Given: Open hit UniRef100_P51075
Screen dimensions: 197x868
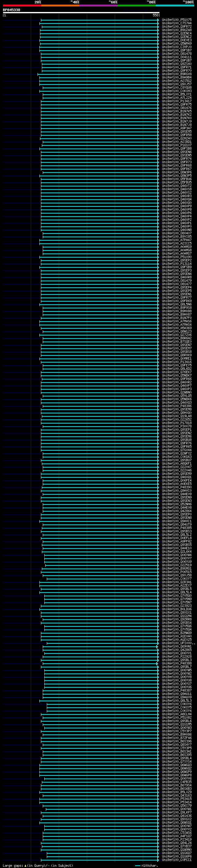Looking at the screenshot, I should [x=177, y=20].
